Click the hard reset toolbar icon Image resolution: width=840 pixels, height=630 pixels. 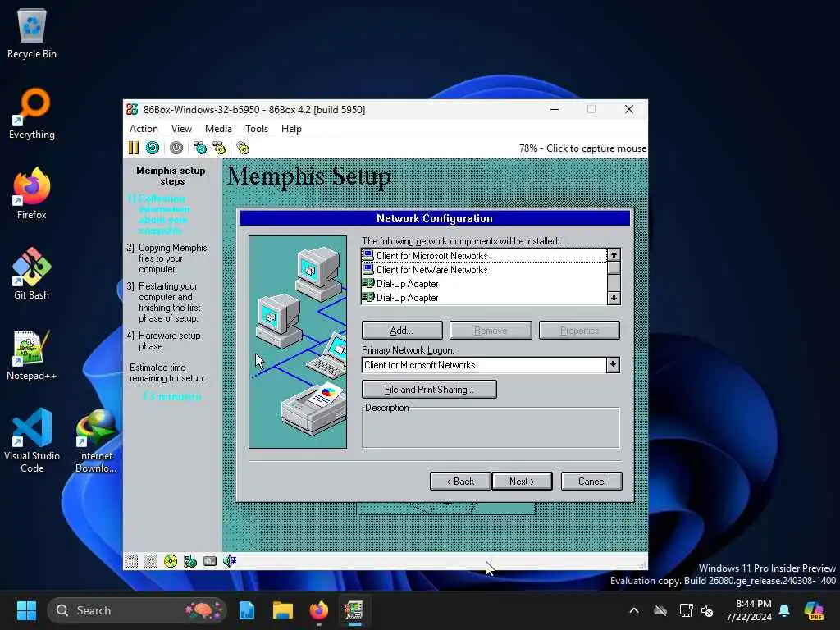tap(153, 148)
